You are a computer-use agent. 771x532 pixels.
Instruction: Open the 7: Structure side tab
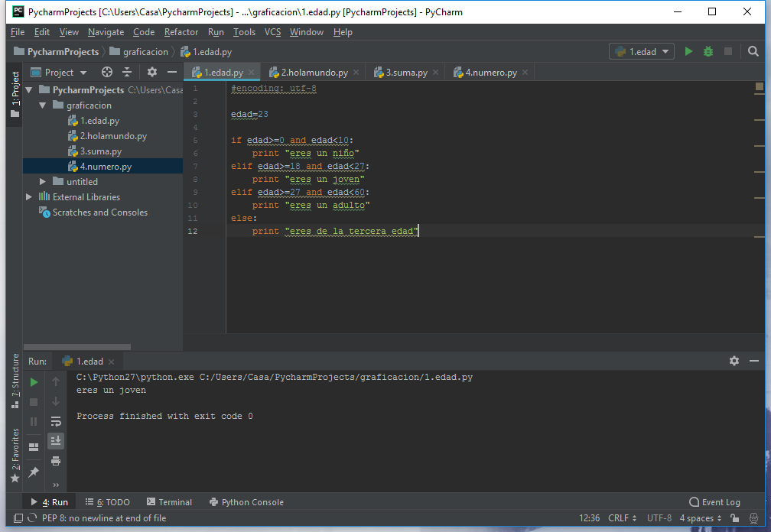(x=15, y=381)
